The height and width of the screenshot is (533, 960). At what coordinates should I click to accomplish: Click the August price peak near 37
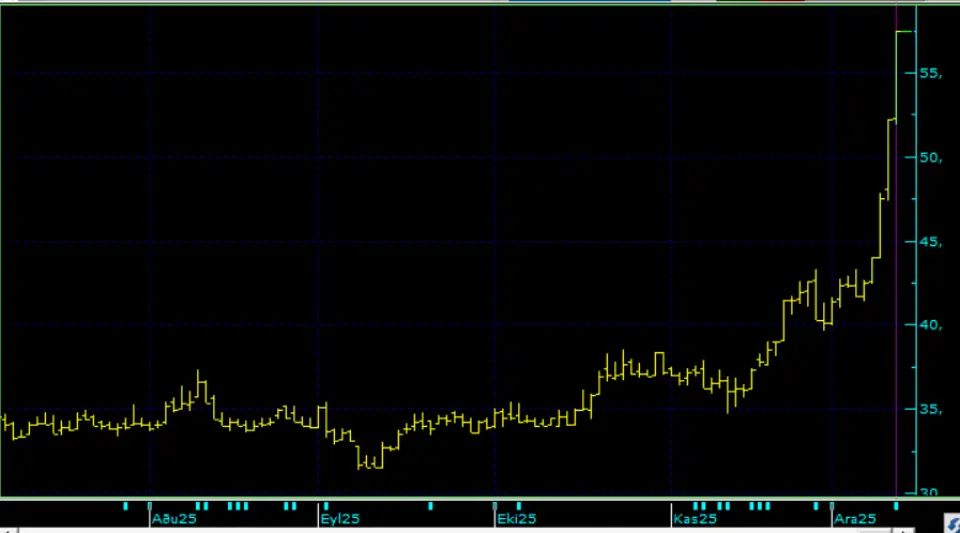click(200, 380)
